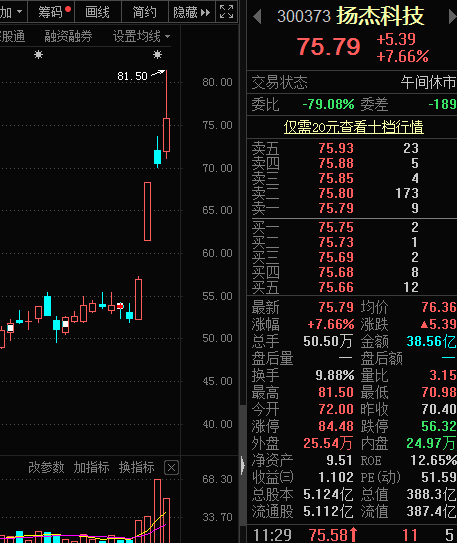Open the 仅需20元查看十档行情 link
This screenshot has height=543, width=457.
353,127
